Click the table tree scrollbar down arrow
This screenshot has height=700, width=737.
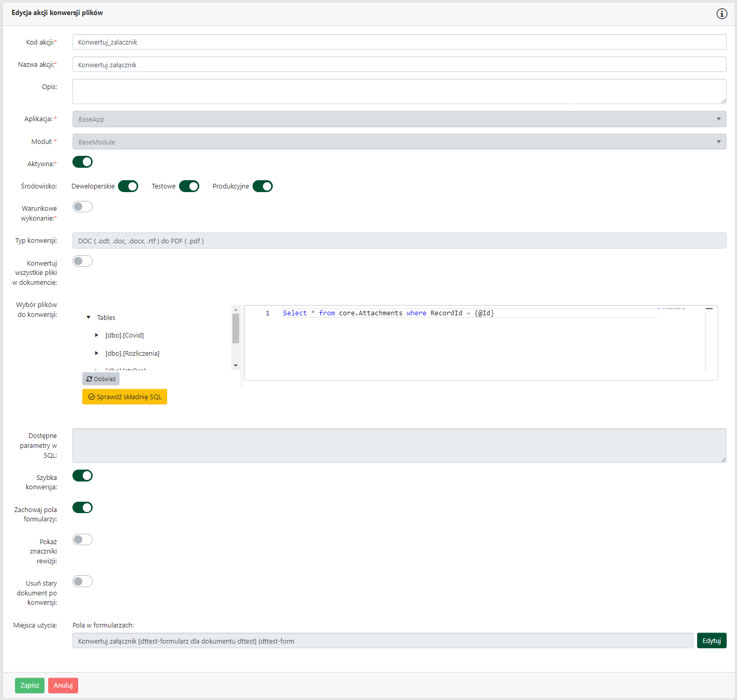tap(235, 366)
